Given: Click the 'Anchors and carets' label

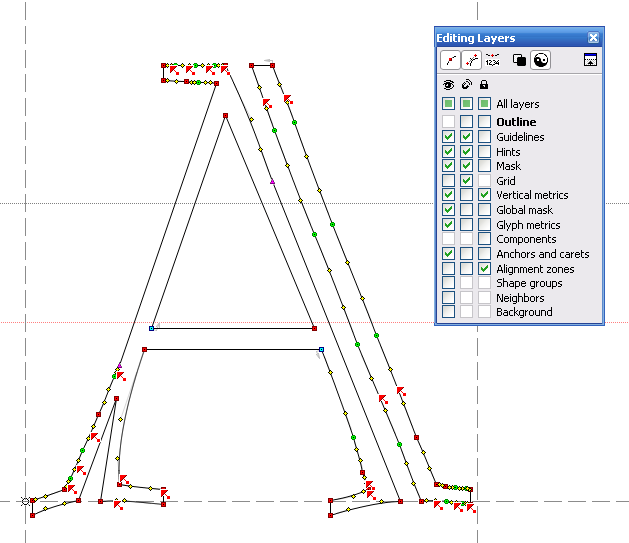Looking at the screenshot, I should pyautogui.click(x=543, y=254).
